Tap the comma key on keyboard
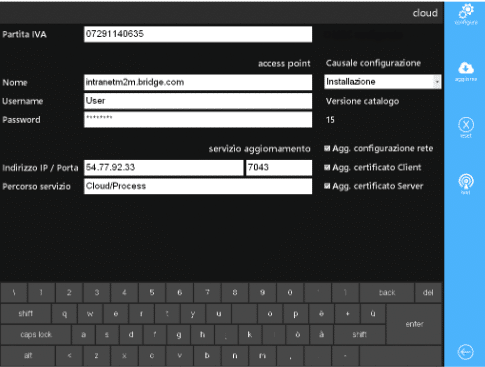Image resolution: width=485 pixels, height=367 pixels. 290,355
